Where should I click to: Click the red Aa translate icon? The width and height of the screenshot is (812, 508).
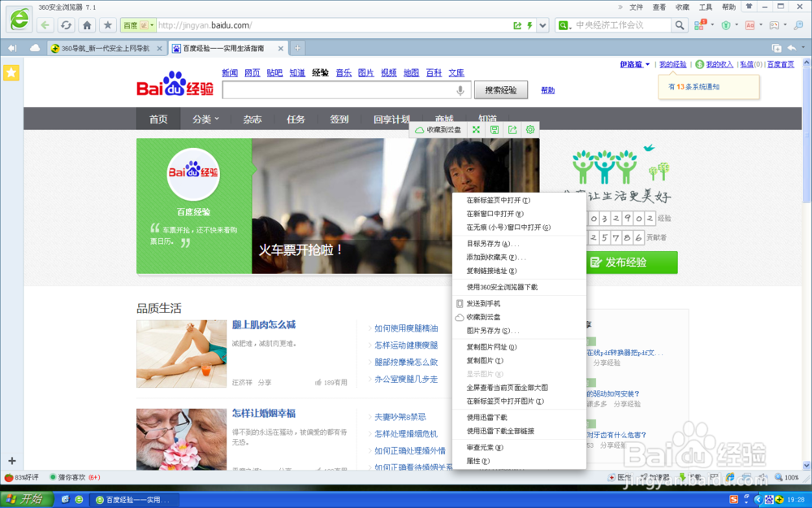click(x=749, y=25)
